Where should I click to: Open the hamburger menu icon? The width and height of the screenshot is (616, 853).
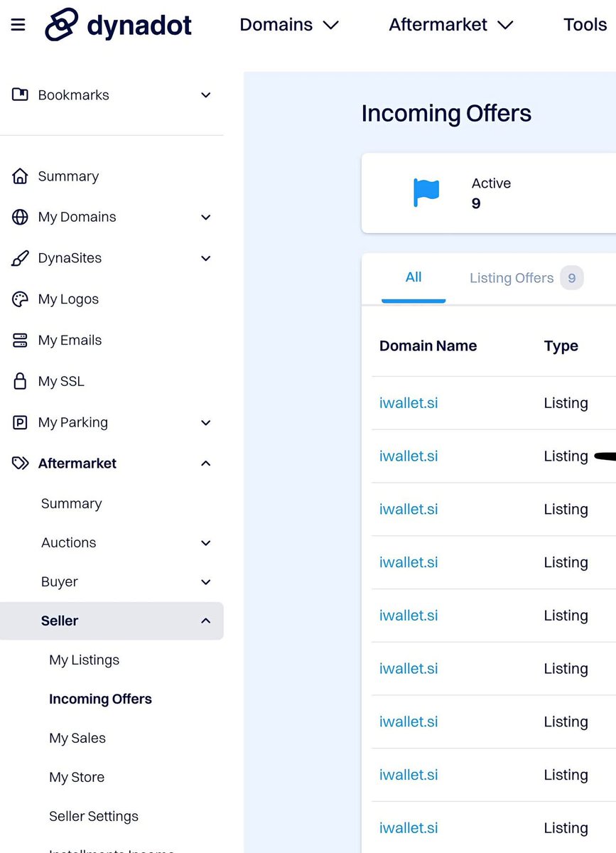[18, 25]
